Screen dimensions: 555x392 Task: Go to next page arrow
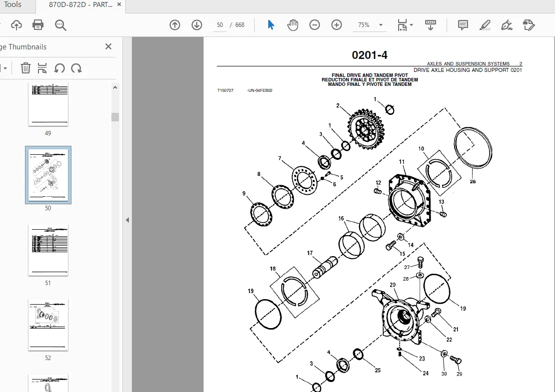(x=197, y=25)
